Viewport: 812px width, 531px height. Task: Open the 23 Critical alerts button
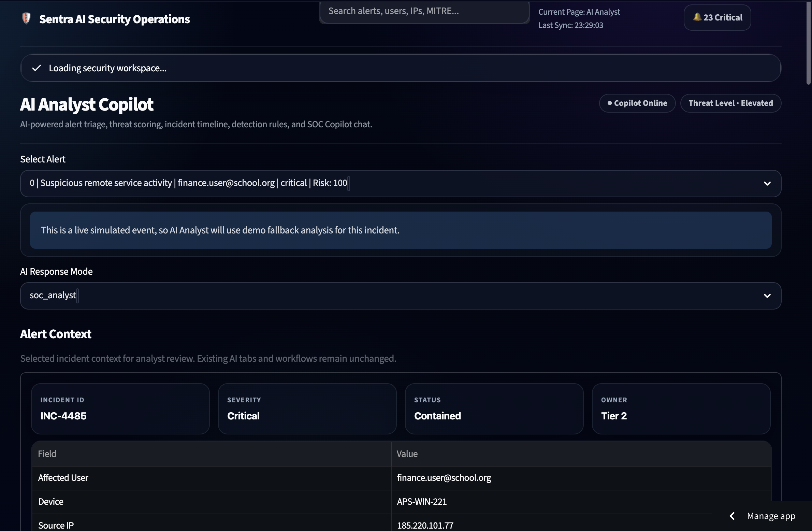(717, 17)
